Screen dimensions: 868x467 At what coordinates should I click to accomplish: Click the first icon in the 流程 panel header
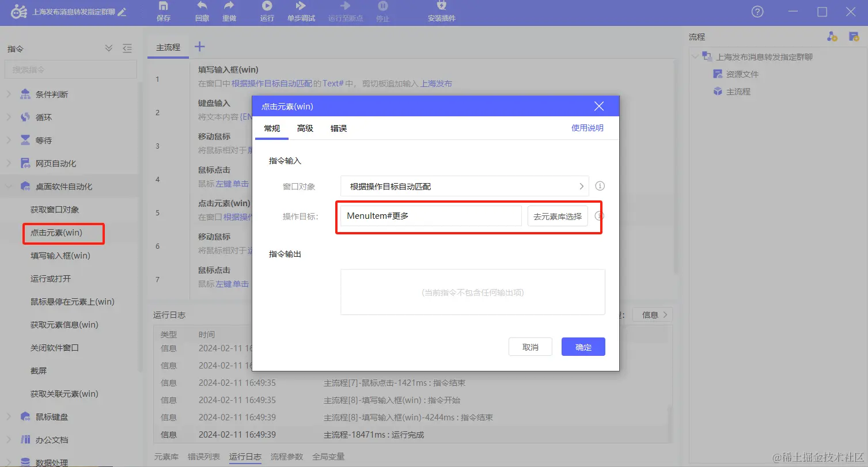pos(832,37)
